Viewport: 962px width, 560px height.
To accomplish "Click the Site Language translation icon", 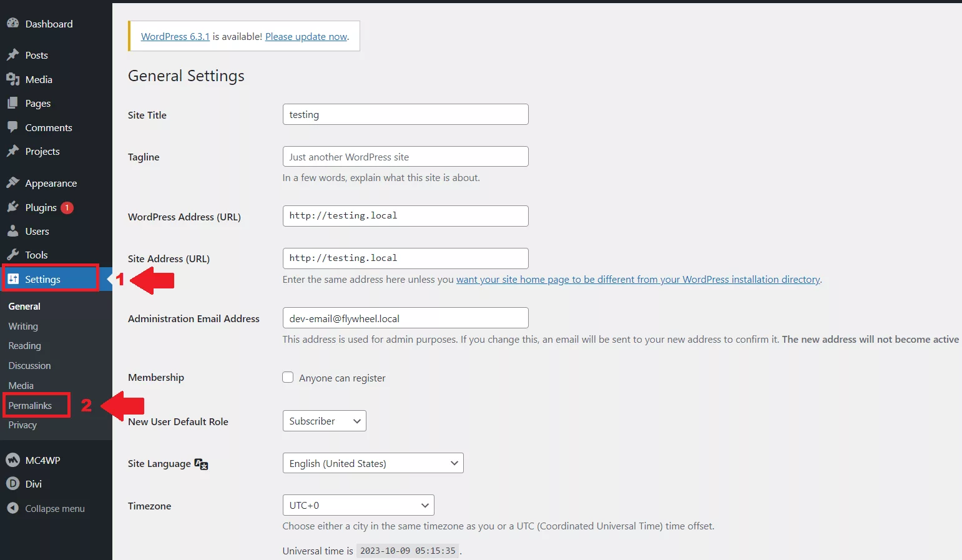I will tap(201, 464).
